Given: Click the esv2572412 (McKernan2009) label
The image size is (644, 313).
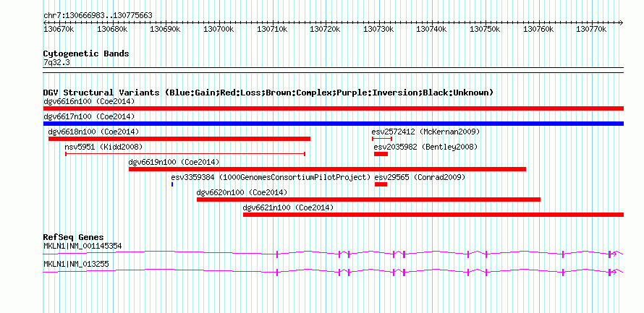Looking at the screenshot, I should (x=426, y=132).
